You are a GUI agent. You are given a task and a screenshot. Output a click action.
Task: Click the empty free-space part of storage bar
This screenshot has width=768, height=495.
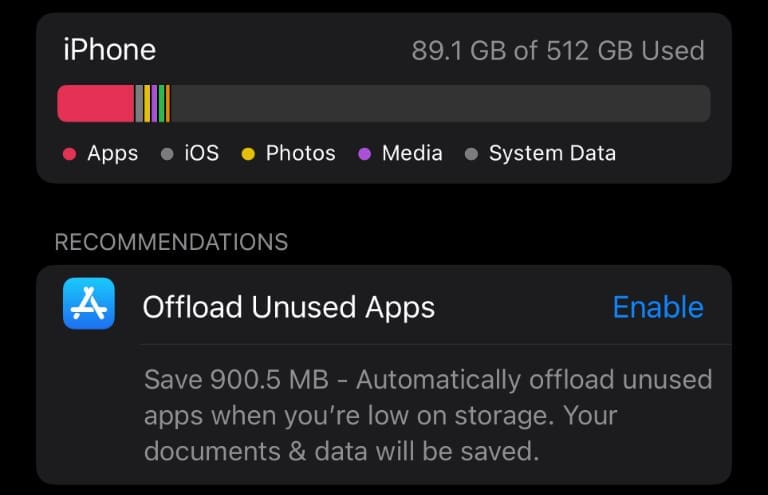pyautogui.click(x=441, y=103)
